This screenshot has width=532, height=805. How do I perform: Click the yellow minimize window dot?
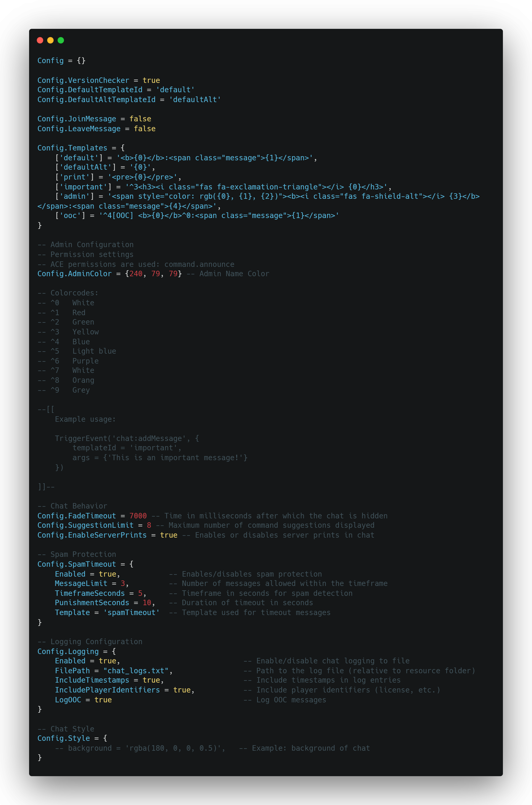click(50, 40)
